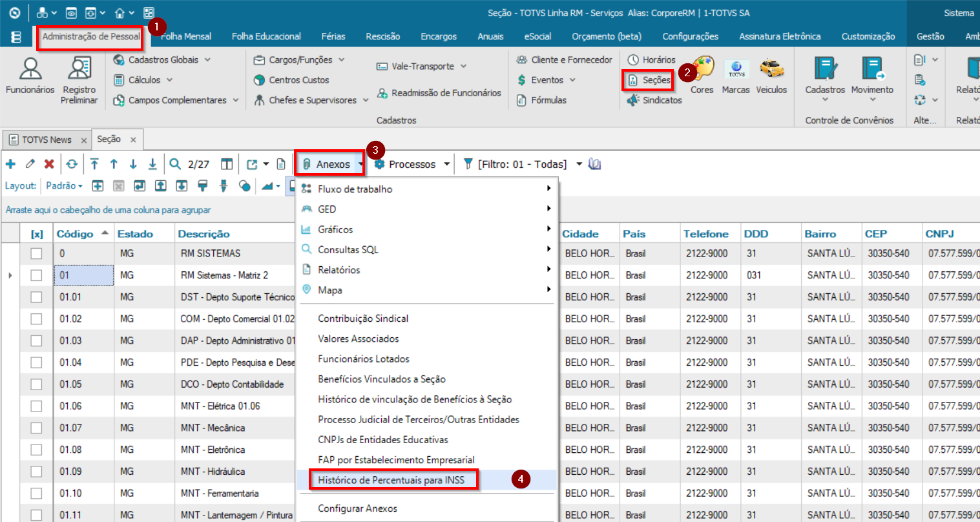Tick the checkbox for row 01.04
980x522 pixels.
click(36, 362)
